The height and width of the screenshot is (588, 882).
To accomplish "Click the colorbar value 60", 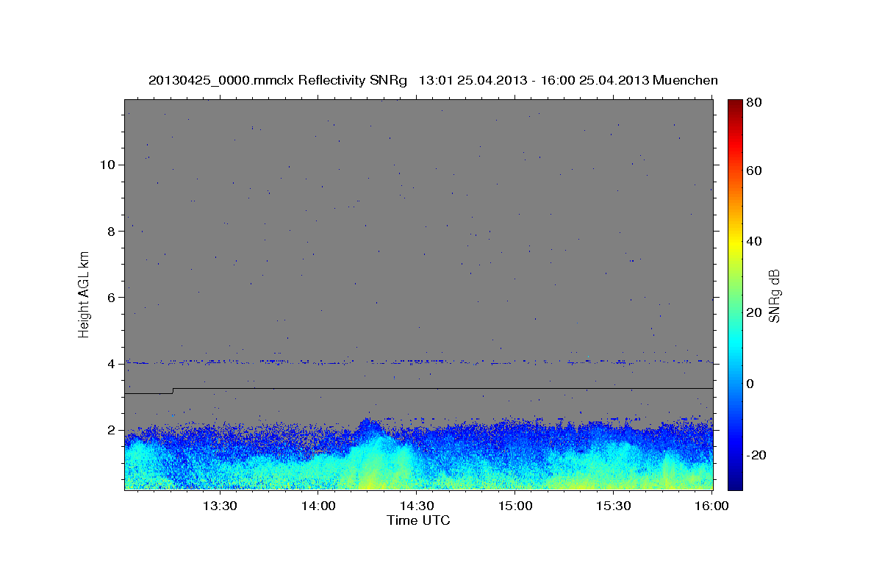I will point(753,171).
